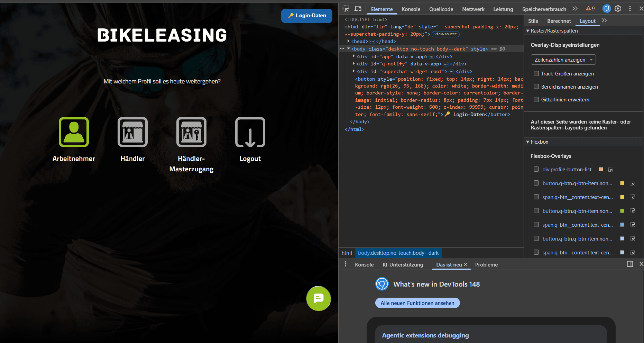Click the ellipsis inside superchat-widget-root div
The width and height of the screenshot is (644, 343).
click(452, 72)
